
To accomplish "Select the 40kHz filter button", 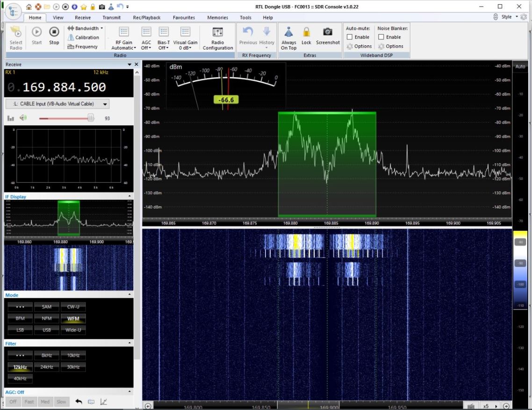I will (x=20, y=378).
